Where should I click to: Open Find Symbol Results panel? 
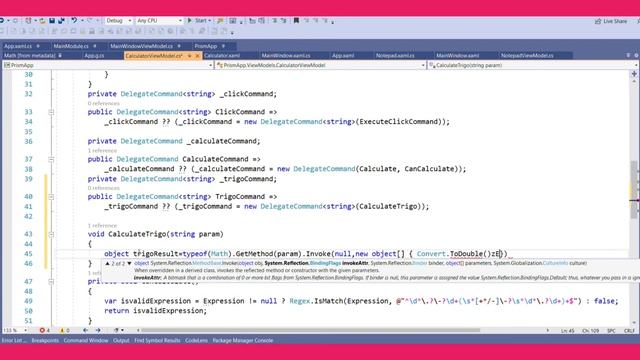click(157, 340)
